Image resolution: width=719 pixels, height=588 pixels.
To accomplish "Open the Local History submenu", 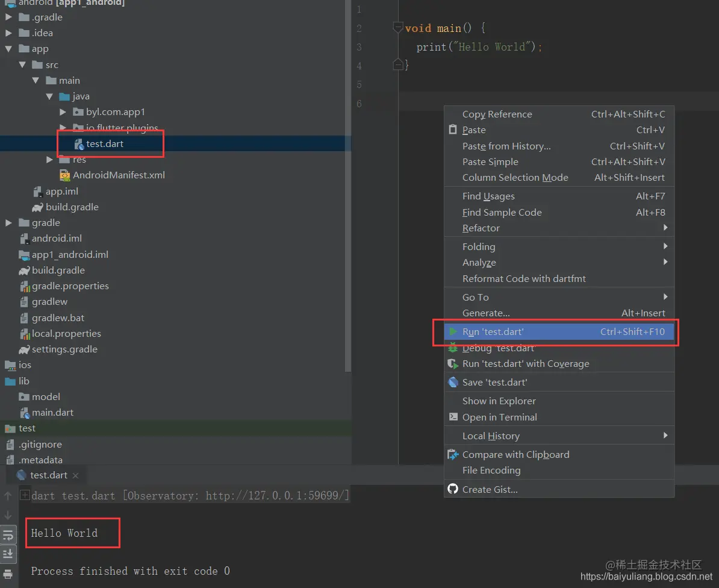I will pos(559,436).
